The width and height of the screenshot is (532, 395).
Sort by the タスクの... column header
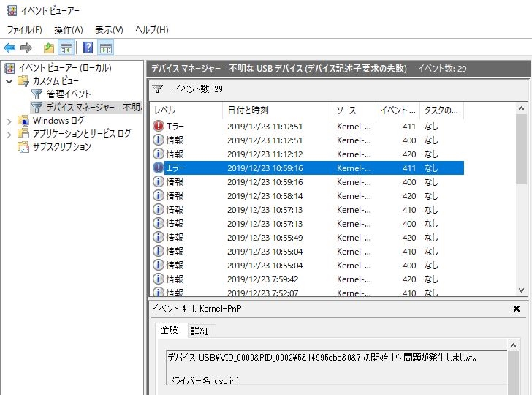[x=441, y=110]
